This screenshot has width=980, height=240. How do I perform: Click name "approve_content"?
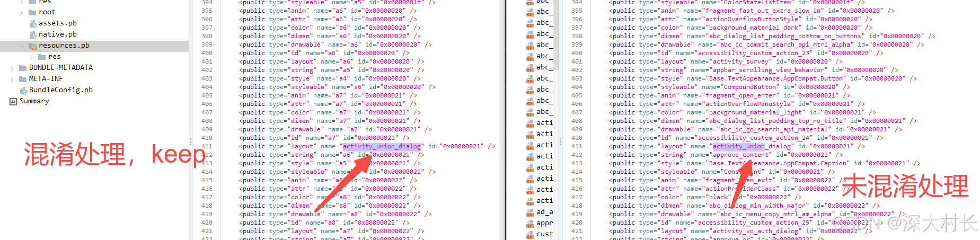(x=740, y=155)
